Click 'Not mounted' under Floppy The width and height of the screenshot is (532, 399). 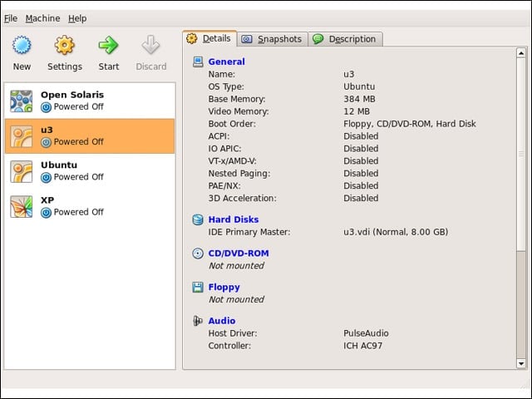[236, 299]
